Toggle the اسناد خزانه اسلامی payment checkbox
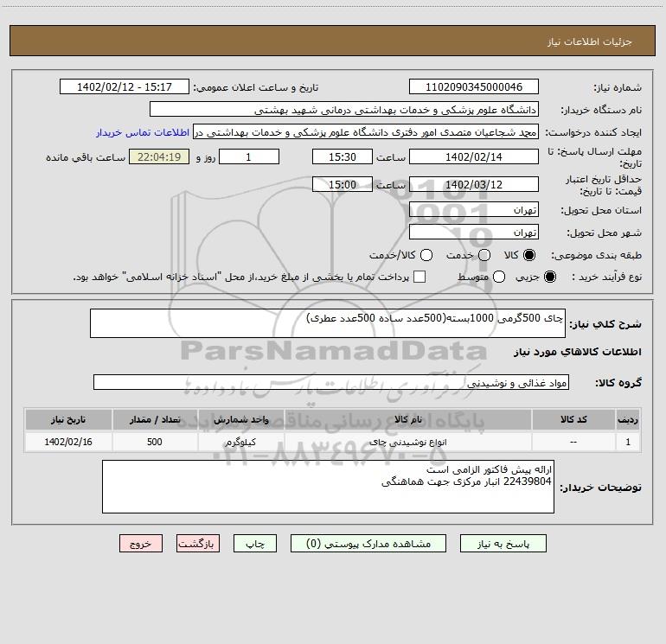Screen dimensions: 666x644 419,277
